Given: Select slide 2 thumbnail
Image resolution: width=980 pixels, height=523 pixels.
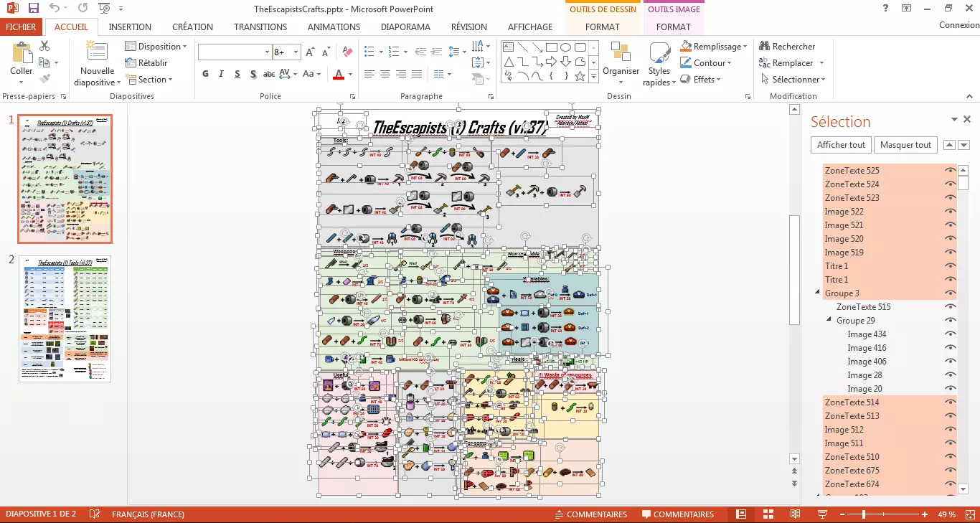Looking at the screenshot, I should (x=65, y=319).
